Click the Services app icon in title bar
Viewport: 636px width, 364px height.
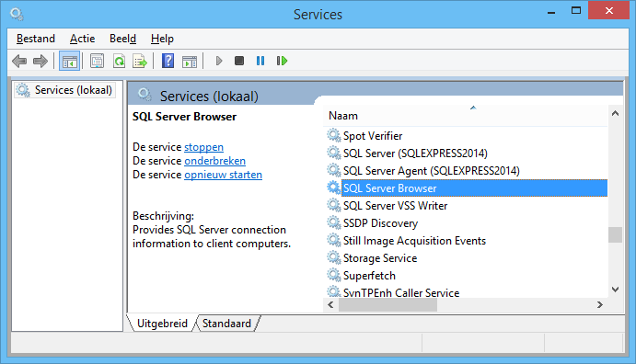[x=17, y=14]
